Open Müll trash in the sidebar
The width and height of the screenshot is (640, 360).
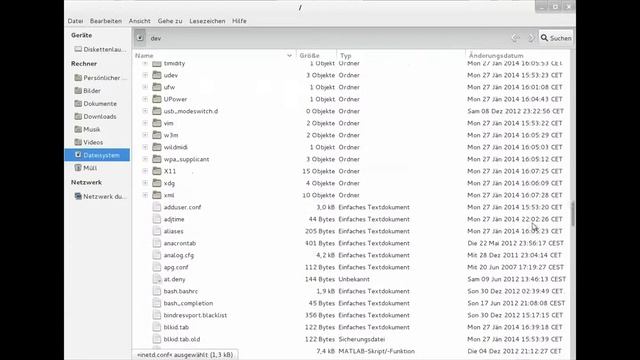click(86, 168)
